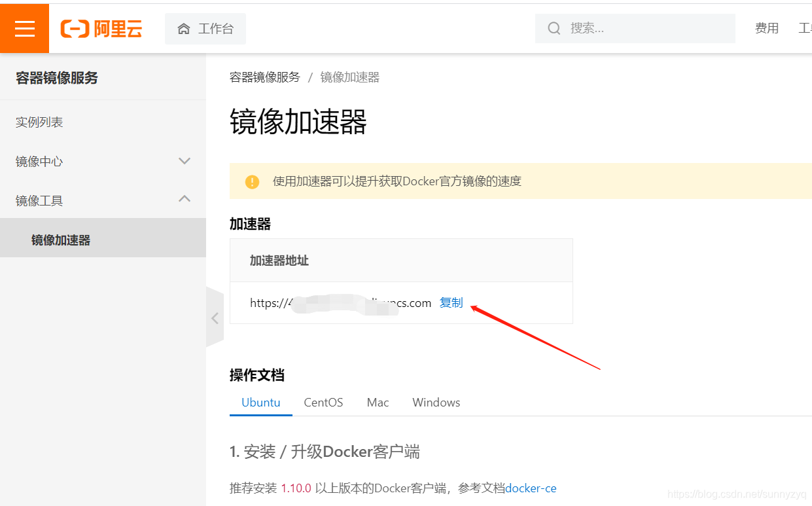Click the 加速器地址 column header
Image resolution: width=812 pixels, height=506 pixels.
[279, 261]
